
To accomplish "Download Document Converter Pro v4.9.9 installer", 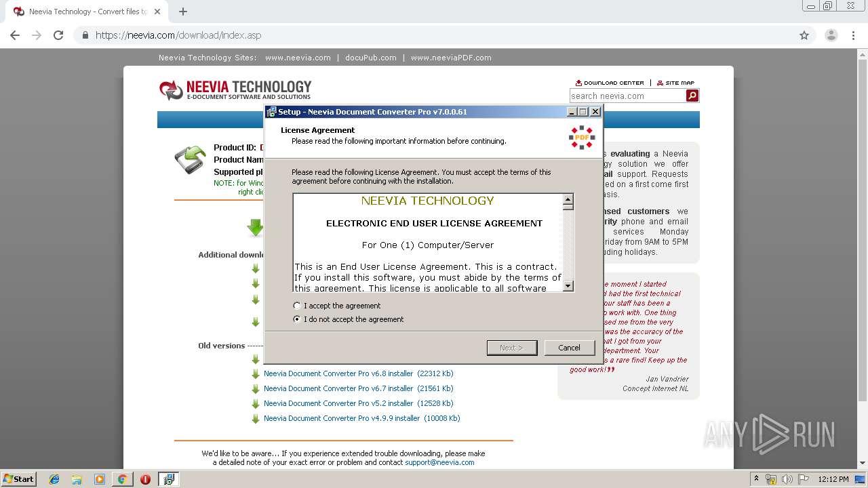I will pyautogui.click(x=362, y=418).
